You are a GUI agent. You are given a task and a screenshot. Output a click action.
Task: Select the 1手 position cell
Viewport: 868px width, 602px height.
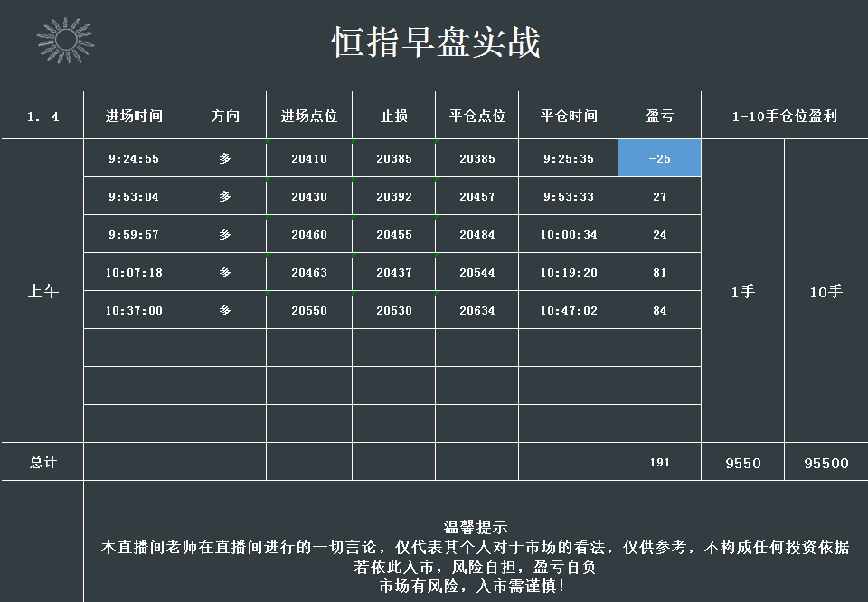tap(743, 291)
